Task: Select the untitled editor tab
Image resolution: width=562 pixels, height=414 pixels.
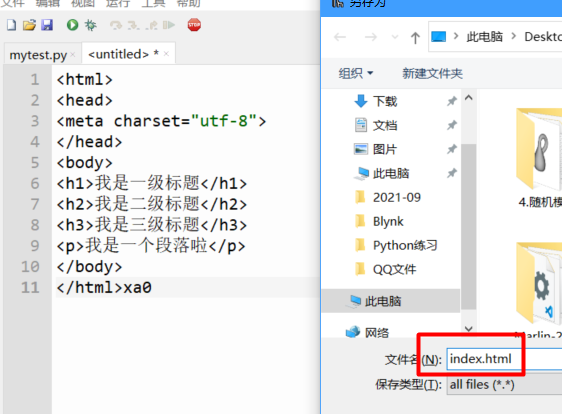Action: 119,54
